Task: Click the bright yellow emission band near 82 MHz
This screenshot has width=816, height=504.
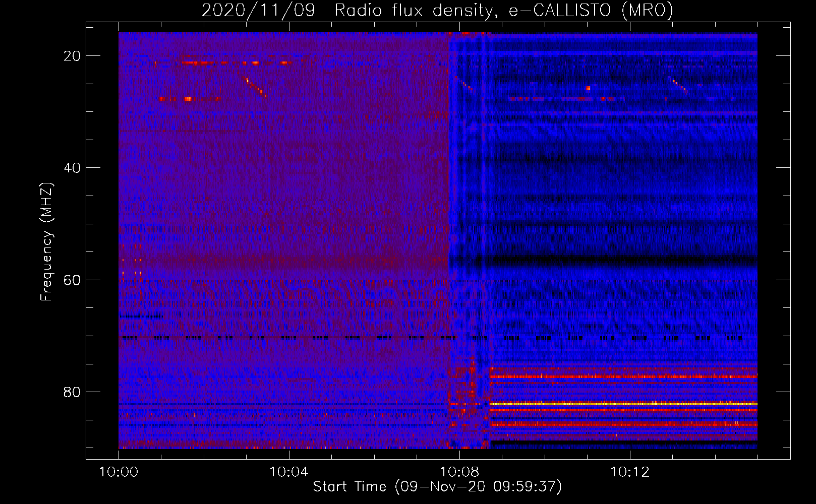Action: pyautogui.click(x=623, y=404)
